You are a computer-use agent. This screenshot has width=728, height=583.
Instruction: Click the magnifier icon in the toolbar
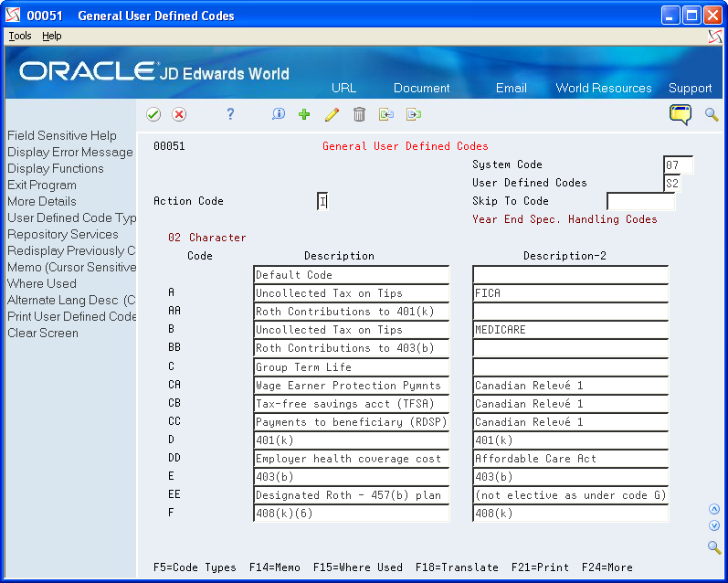(x=712, y=114)
